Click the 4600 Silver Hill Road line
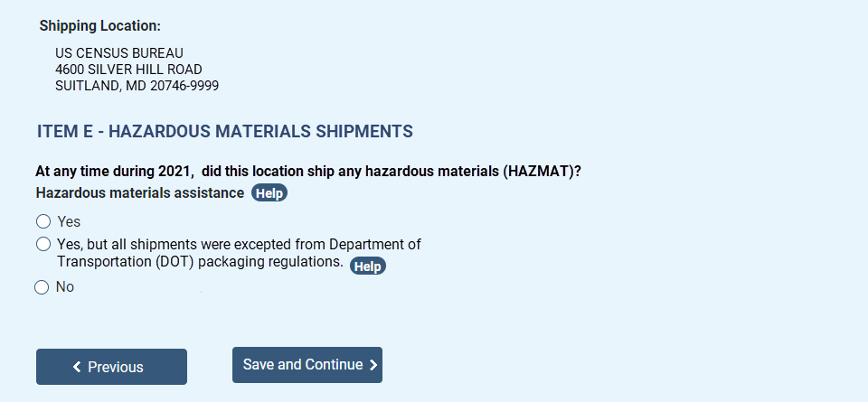868x402 pixels. pyautogui.click(x=128, y=70)
